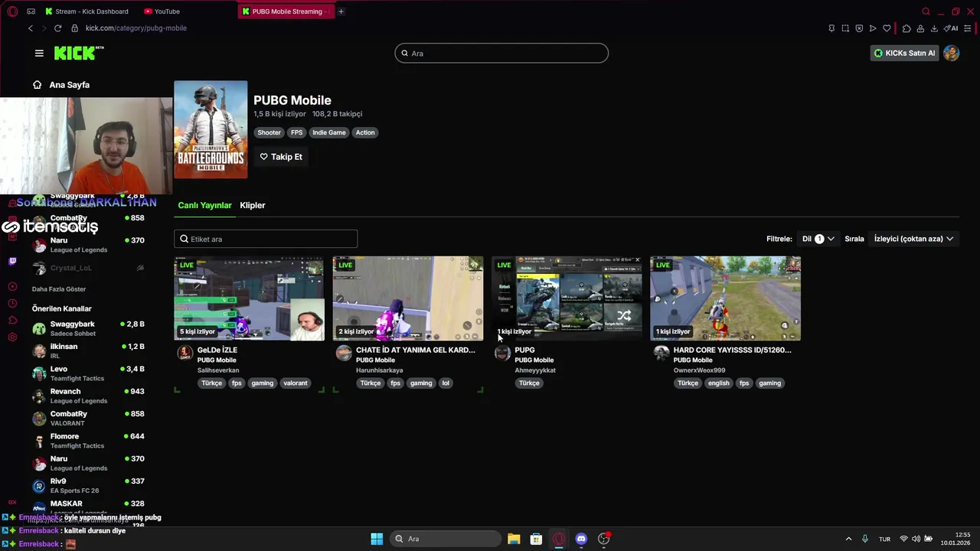Viewport: 980px width, 551px height.
Task: Follow category with Takip Et button
Action: (281, 157)
